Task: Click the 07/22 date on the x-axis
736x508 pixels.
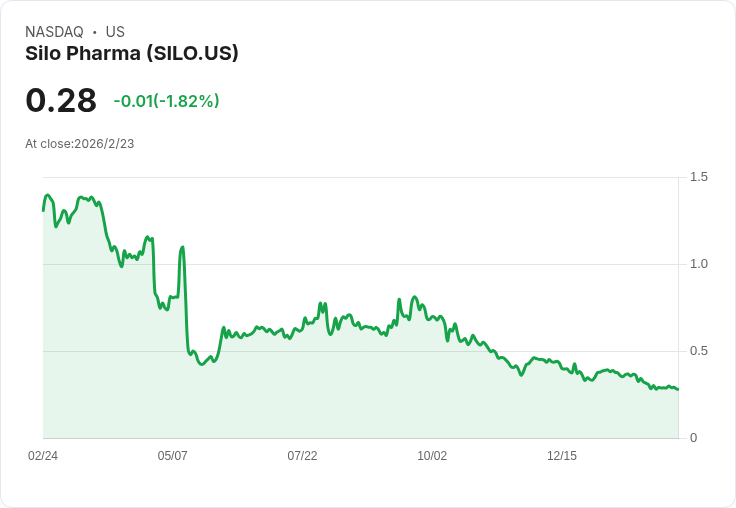Action: (x=302, y=456)
